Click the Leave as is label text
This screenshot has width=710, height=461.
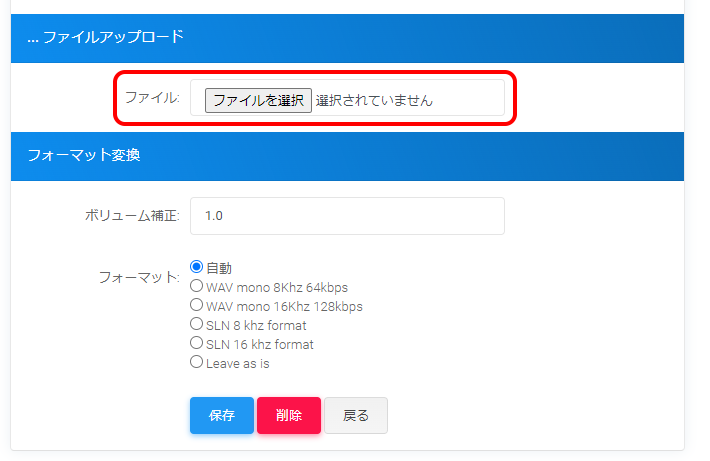pyautogui.click(x=238, y=363)
